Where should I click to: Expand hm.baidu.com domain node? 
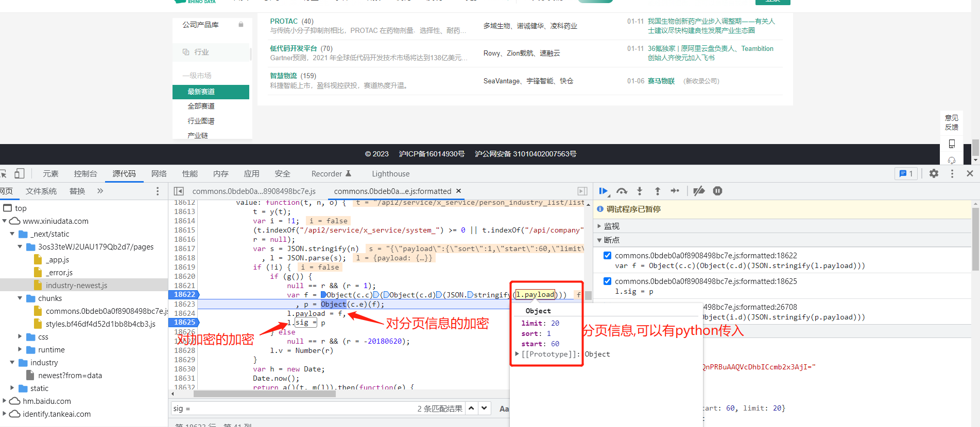coord(5,401)
